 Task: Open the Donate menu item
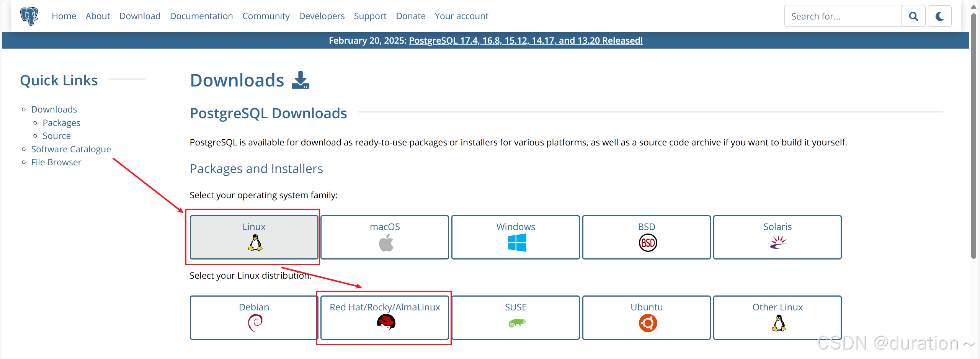411,16
